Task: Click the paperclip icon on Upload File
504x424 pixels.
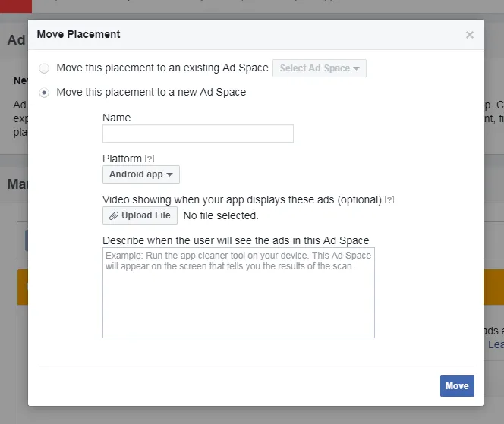Action: pos(114,215)
